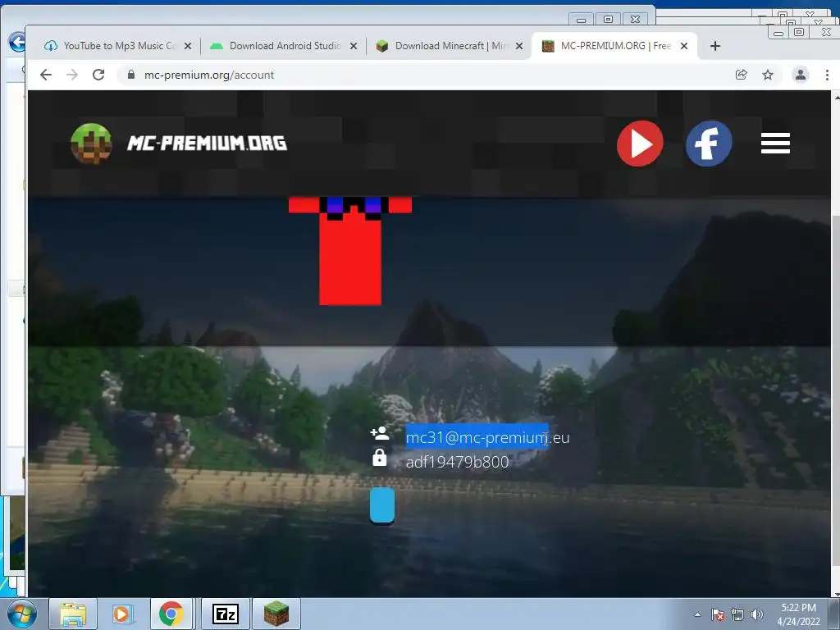Show hidden tray icons arrow

click(x=697, y=614)
